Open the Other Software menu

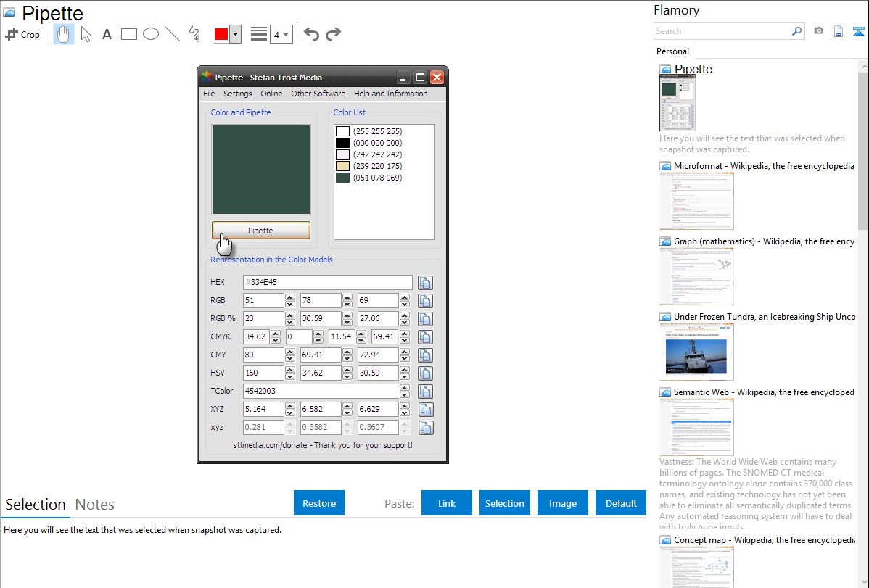point(318,94)
